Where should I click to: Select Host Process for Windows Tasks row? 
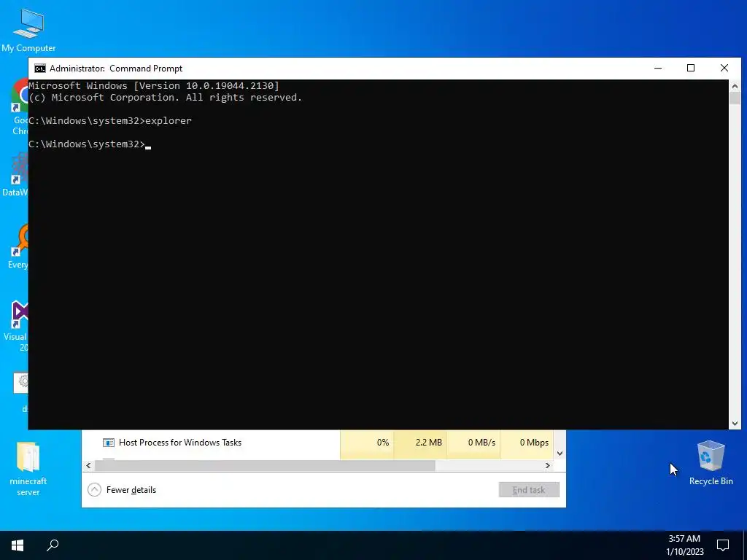pyautogui.click(x=317, y=443)
